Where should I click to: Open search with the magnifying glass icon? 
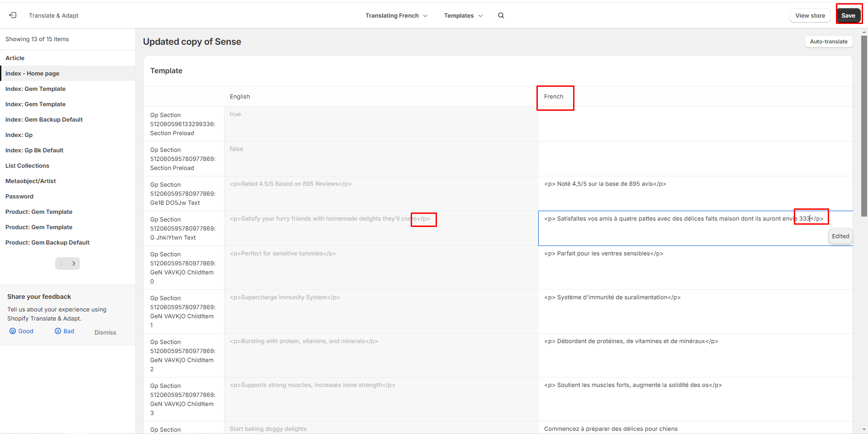click(501, 15)
